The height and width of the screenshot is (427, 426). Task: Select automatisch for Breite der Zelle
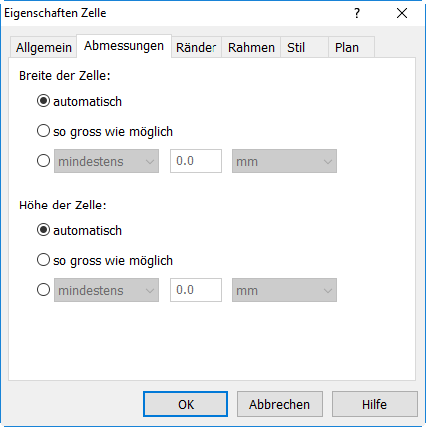43,101
